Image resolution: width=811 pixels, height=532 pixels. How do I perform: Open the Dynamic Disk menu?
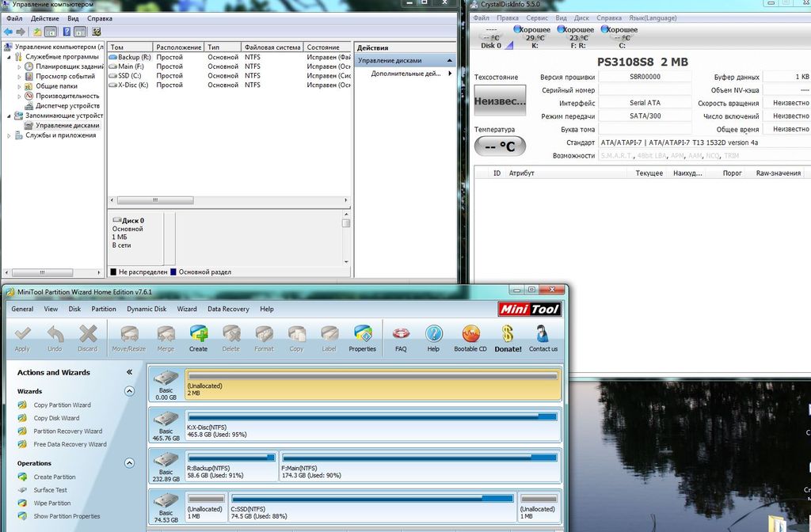tap(147, 309)
